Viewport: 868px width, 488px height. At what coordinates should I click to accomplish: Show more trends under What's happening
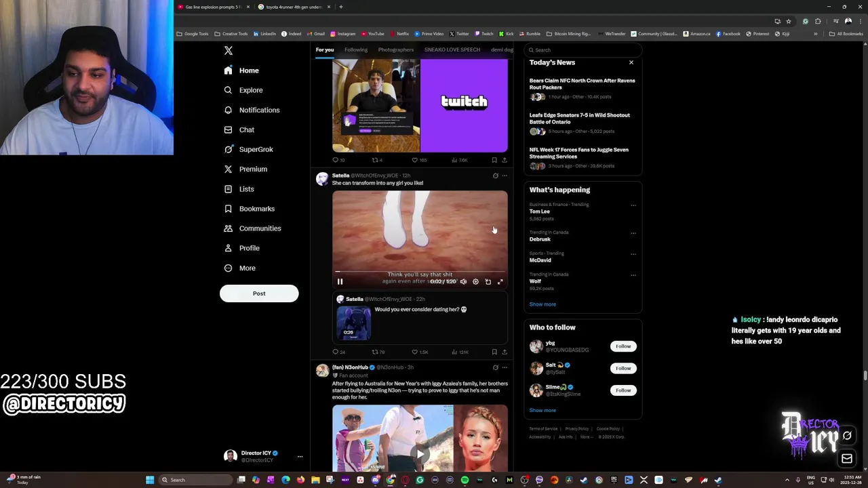pos(542,304)
